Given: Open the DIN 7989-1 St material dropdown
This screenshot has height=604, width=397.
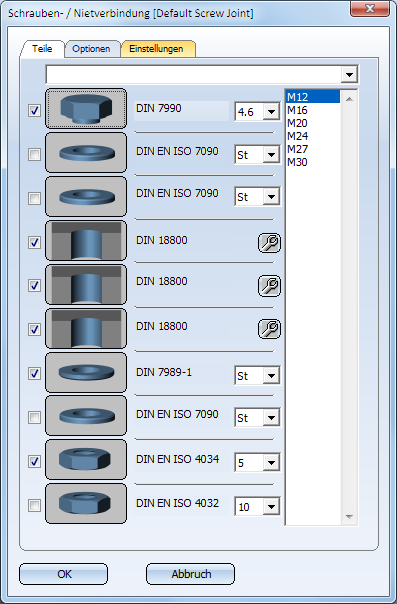Looking at the screenshot, I should pos(271,376).
